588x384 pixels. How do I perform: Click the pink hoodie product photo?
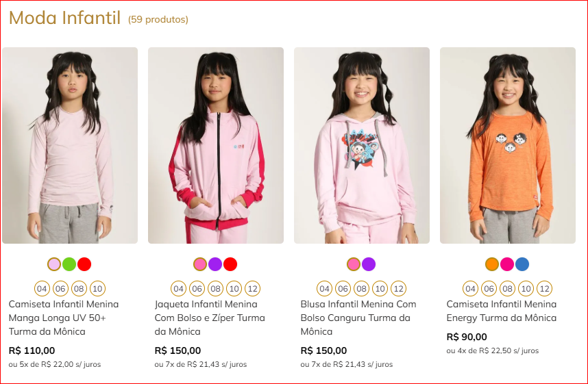(x=362, y=145)
